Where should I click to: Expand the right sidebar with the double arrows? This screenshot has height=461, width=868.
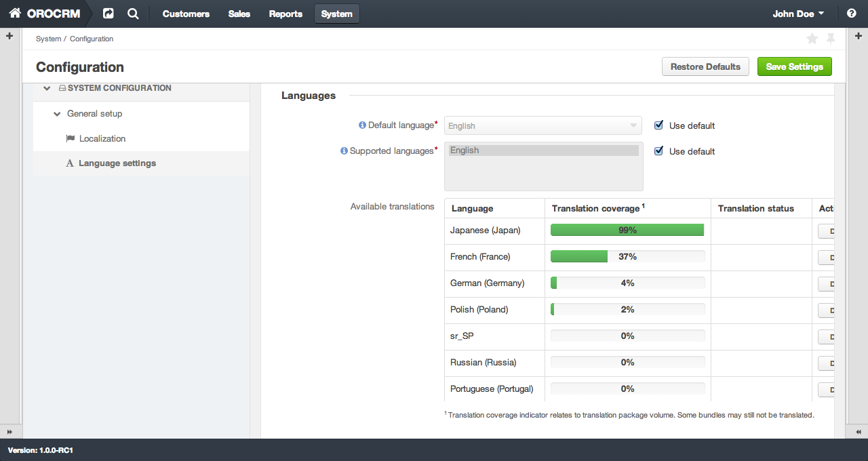(x=858, y=432)
